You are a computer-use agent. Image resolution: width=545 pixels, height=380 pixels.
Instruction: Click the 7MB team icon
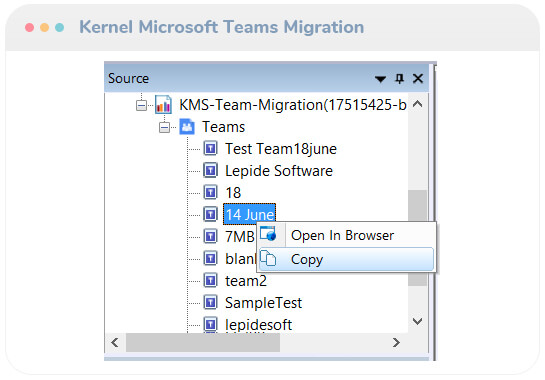210,236
